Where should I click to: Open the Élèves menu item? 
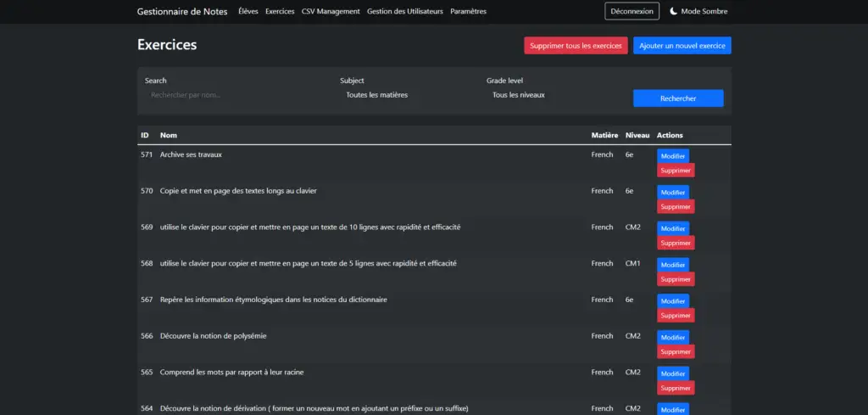tap(248, 11)
